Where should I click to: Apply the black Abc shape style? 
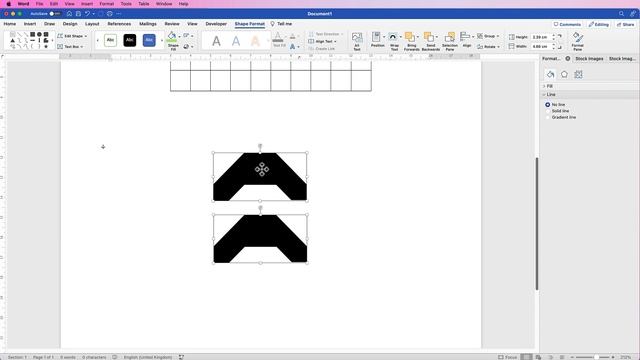130,40
